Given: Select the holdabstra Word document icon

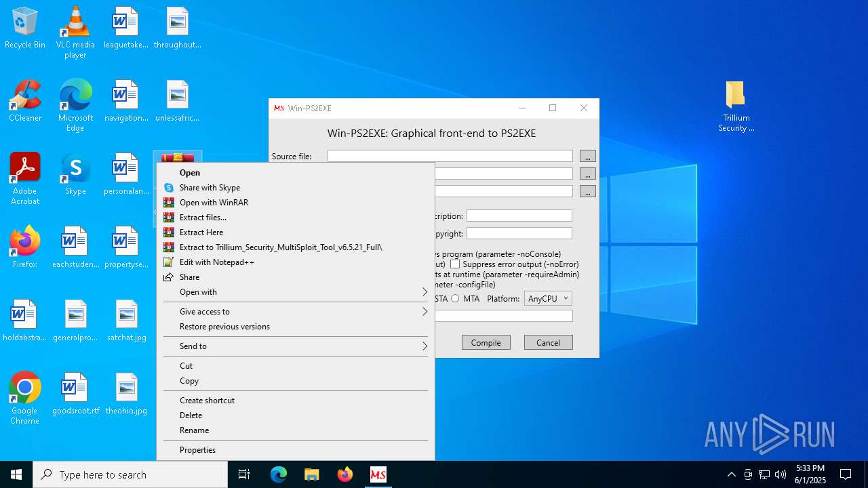Looking at the screenshot, I should click(x=25, y=321).
